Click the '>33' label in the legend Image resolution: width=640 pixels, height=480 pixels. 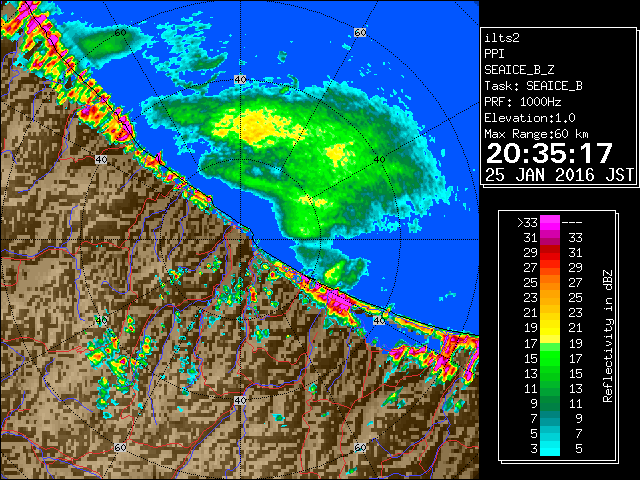point(527,223)
